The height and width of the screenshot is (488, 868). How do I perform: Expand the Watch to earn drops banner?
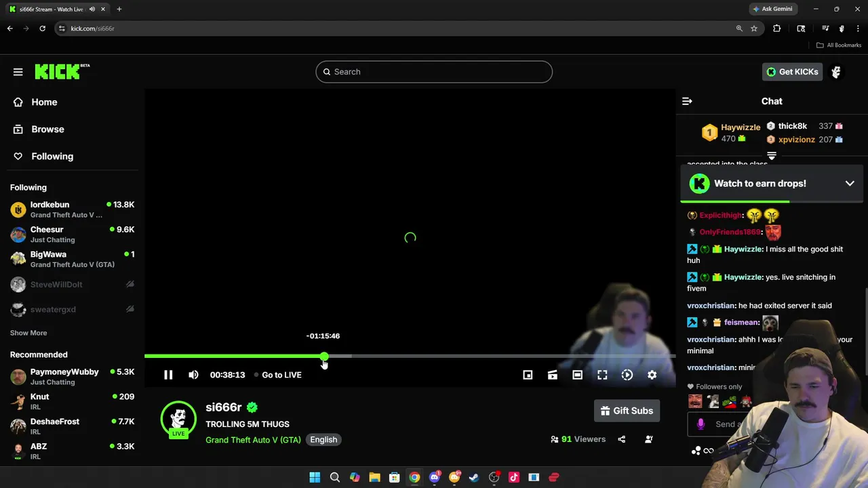(850, 184)
